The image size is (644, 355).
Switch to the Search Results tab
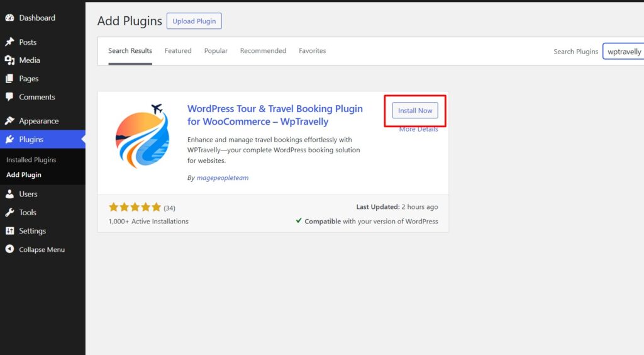(130, 51)
